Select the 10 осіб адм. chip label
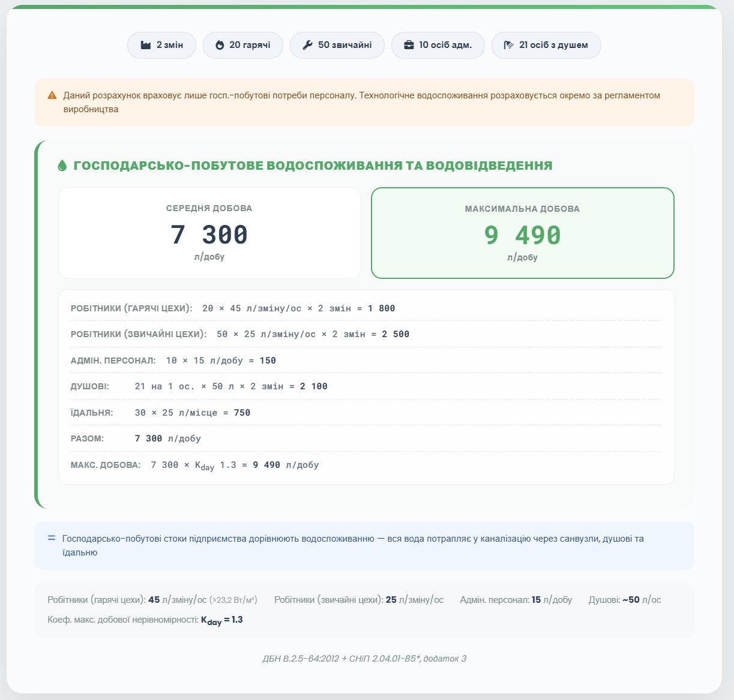Screen dimensions: 734x700 (445, 45)
